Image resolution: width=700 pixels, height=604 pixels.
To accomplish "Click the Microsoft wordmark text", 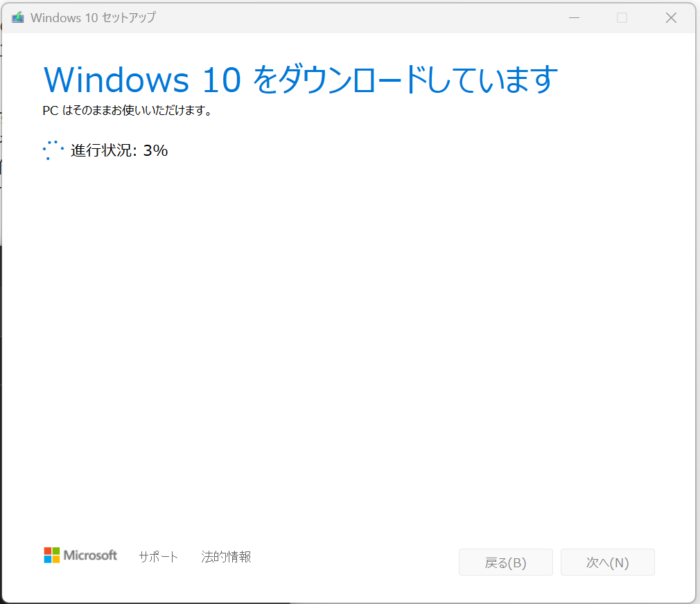I will (92, 556).
